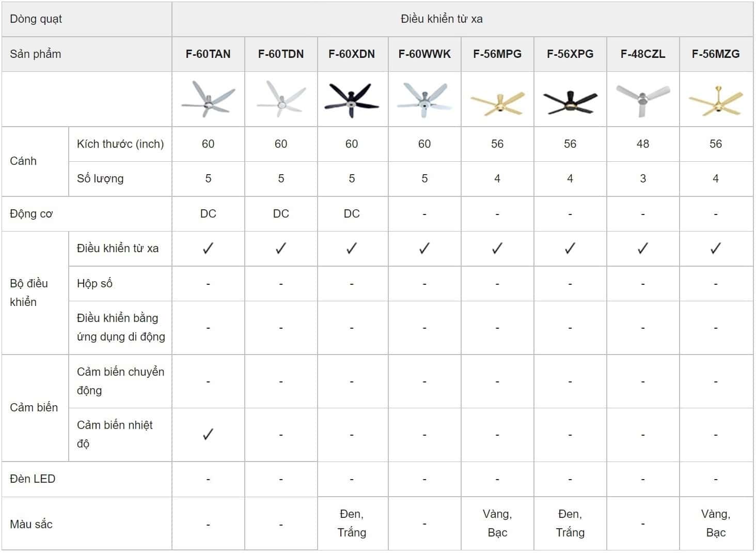Select the F-60TAN product name header
This screenshot has height=553, width=756.
point(208,54)
